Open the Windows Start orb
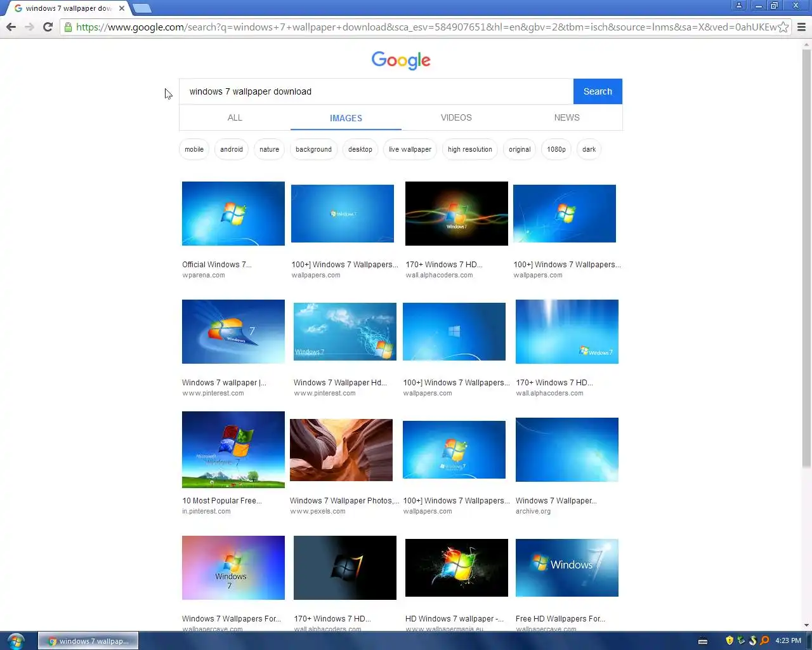This screenshot has width=812, height=650. pos(16,640)
